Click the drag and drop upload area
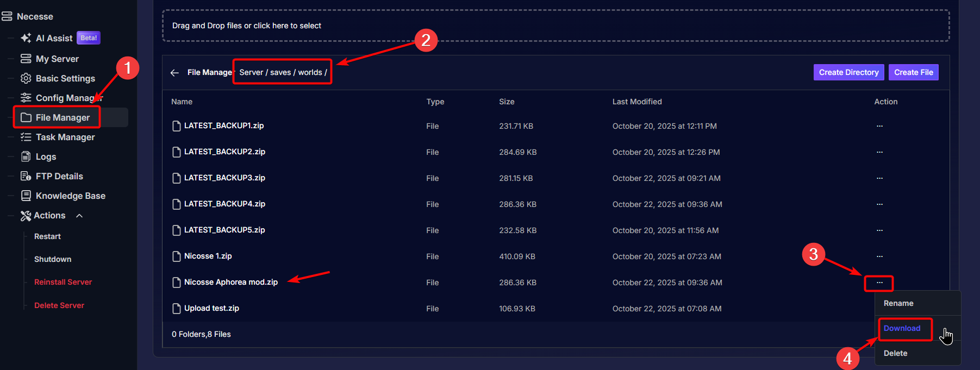Screen dimensions: 980x370 tap(555, 26)
